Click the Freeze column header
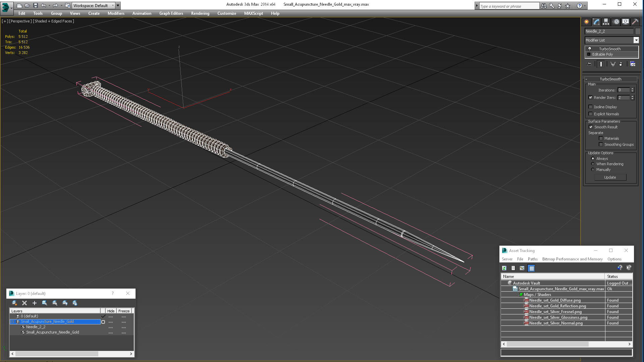Screen dimensions: 644x362 click(x=124, y=311)
